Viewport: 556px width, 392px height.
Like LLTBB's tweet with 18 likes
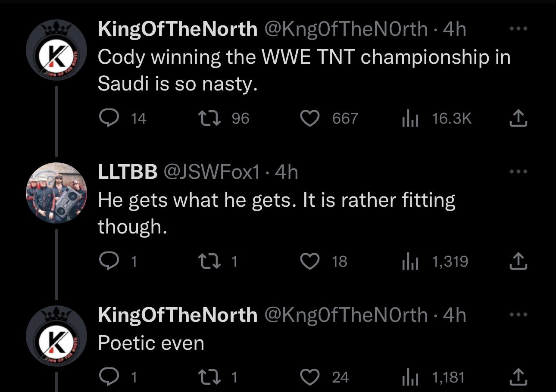coord(309,261)
